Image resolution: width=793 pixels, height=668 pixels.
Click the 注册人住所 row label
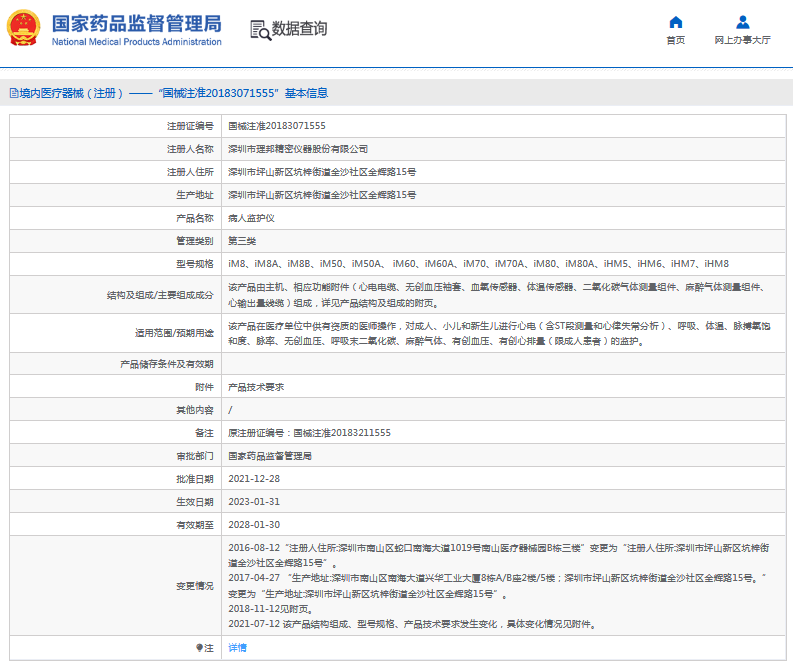click(190, 172)
